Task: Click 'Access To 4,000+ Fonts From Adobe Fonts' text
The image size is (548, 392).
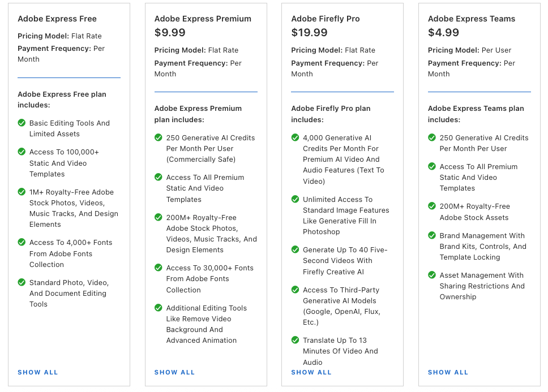Action: click(71, 253)
